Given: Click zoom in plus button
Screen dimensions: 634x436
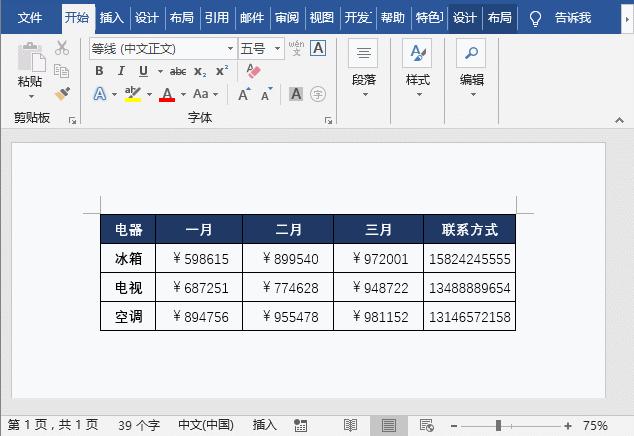Looking at the screenshot, I should pos(568,426).
